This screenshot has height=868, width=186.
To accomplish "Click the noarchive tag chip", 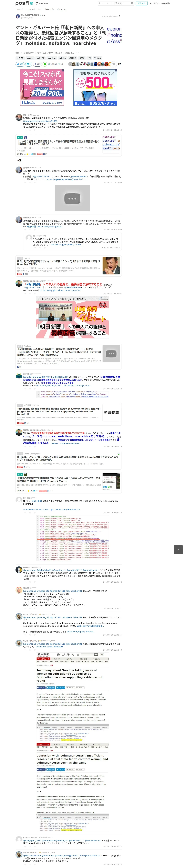I will (x=52, y=58).
